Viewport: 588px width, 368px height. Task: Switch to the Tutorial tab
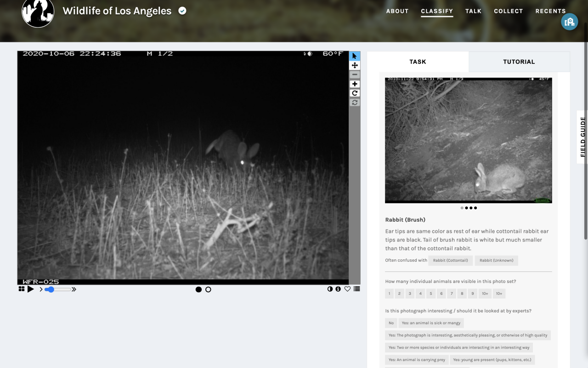click(519, 62)
